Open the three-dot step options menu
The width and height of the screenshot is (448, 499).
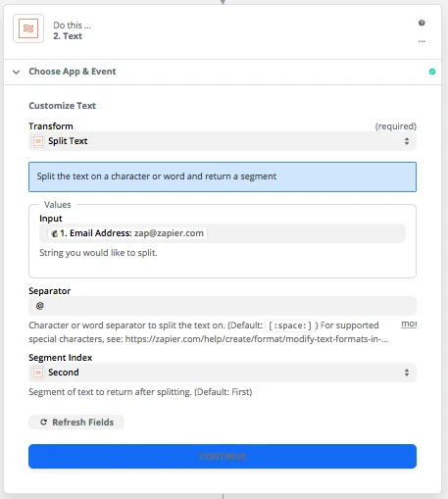(x=422, y=41)
